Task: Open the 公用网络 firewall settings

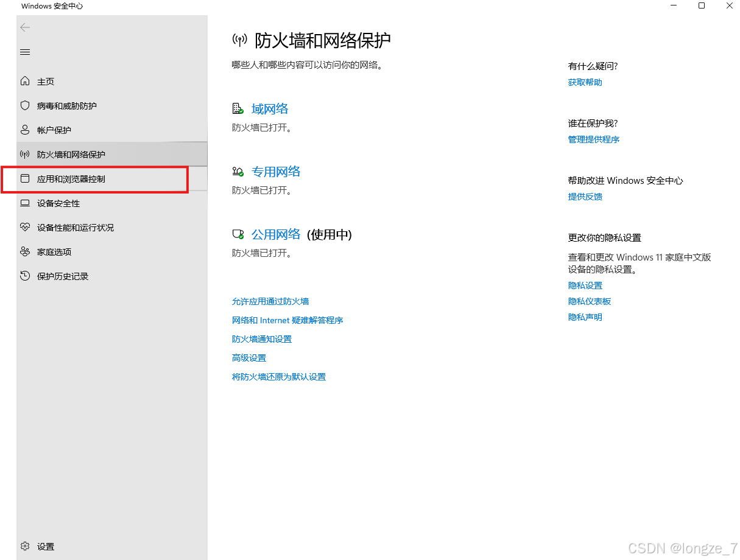Action: coord(276,234)
